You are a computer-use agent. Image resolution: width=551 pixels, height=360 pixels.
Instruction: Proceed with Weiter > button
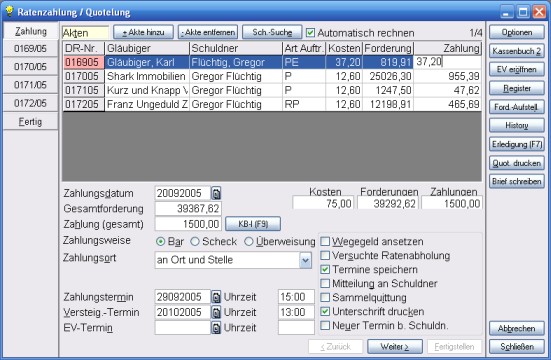point(395,347)
